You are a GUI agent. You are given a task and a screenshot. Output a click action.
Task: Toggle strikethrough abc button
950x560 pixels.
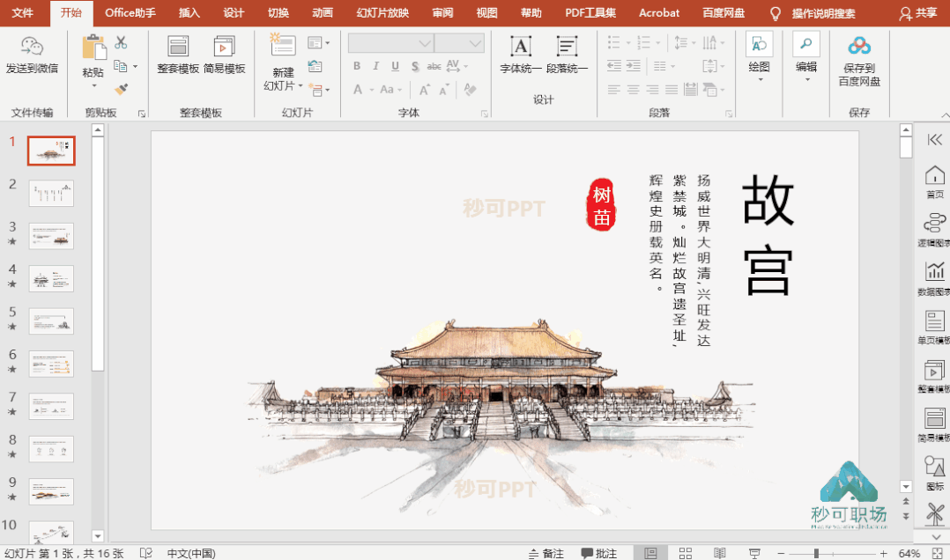coord(434,66)
